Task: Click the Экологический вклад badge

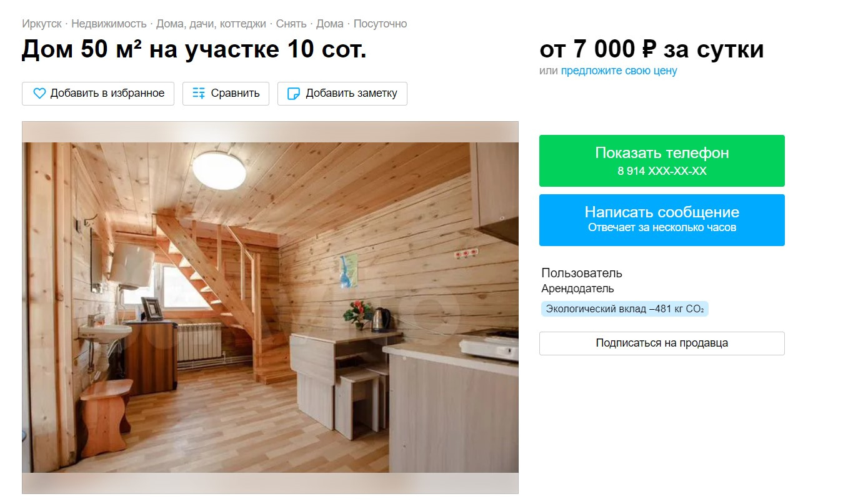Action: pos(625,309)
